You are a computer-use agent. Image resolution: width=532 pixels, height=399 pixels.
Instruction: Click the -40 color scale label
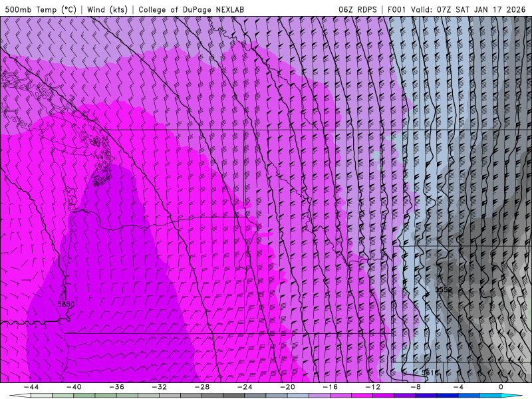tap(74, 387)
